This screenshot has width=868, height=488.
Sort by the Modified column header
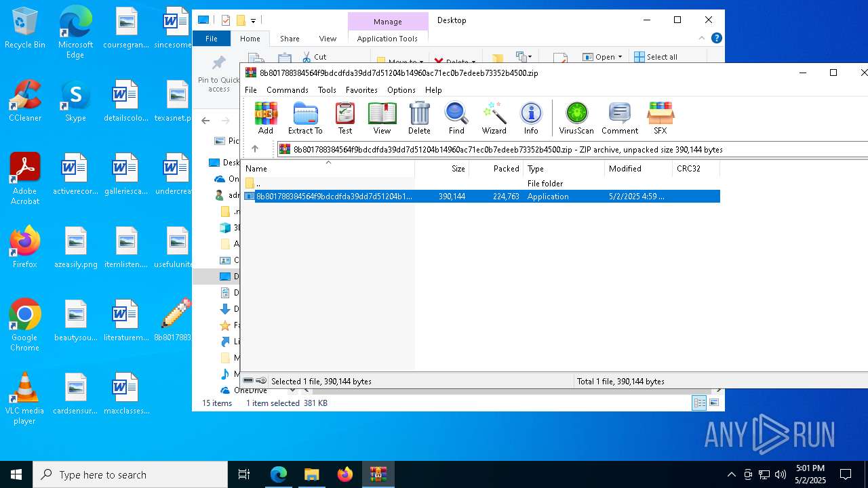[x=638, y=168]
